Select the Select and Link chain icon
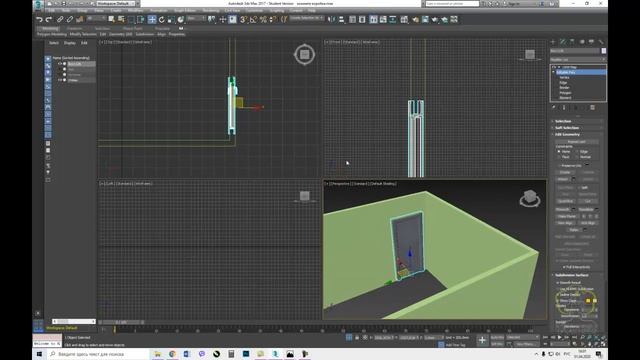The height and width of the screenshot is (360, 640). pyautogui.click(x=60, y=19)
